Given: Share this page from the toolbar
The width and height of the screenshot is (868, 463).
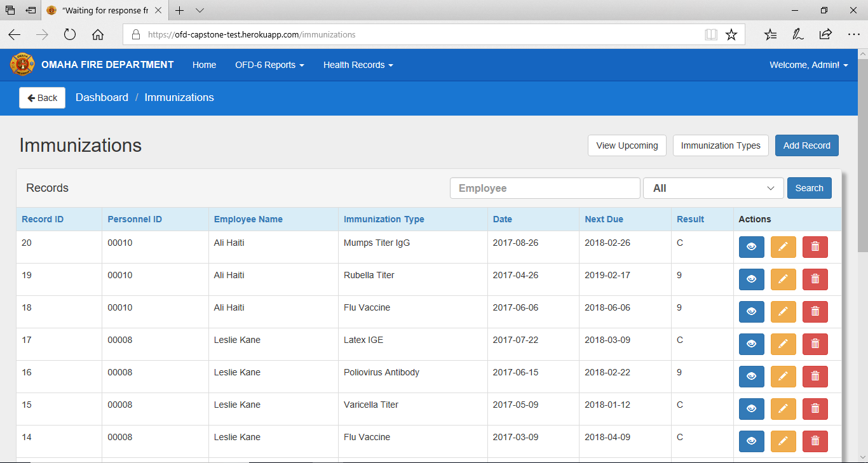Looking at the screenshot, I should point(826,35).
